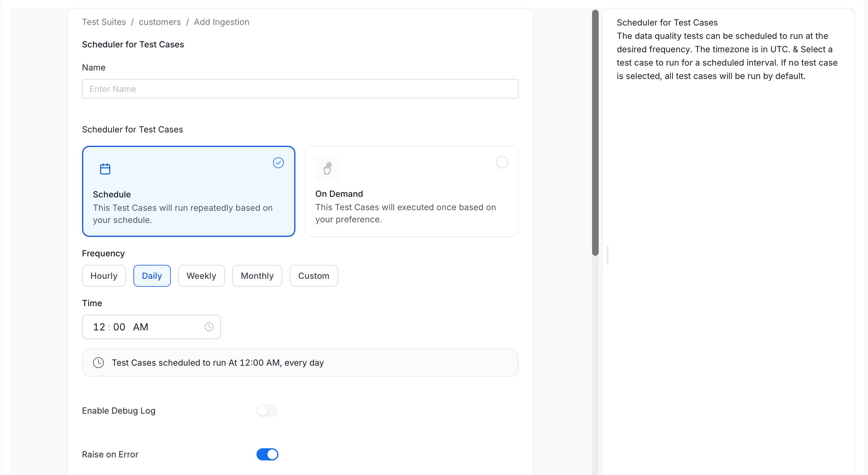Screen dimensions: 868x475
Task: Click the panel resize handle beside help text
Action: [x=607, y=255]
